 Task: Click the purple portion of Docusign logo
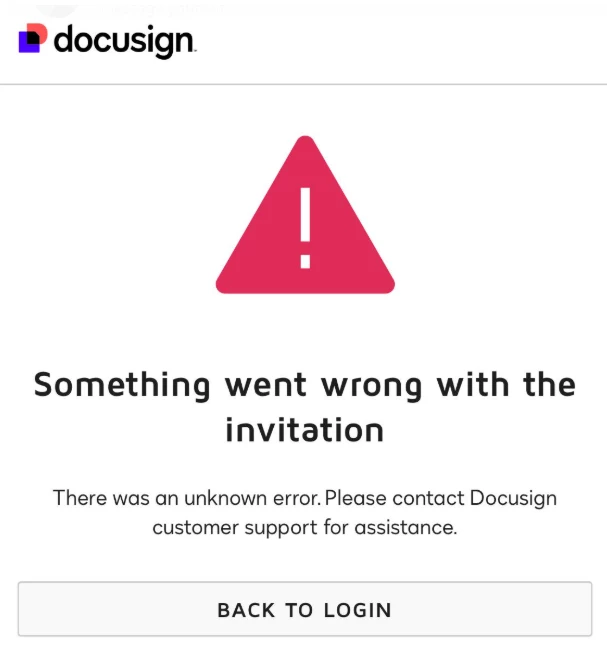(x=26, y=47)
